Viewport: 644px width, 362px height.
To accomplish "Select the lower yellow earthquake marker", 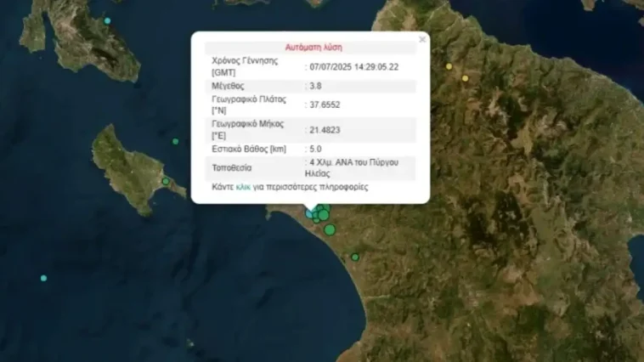I will 465,78.
